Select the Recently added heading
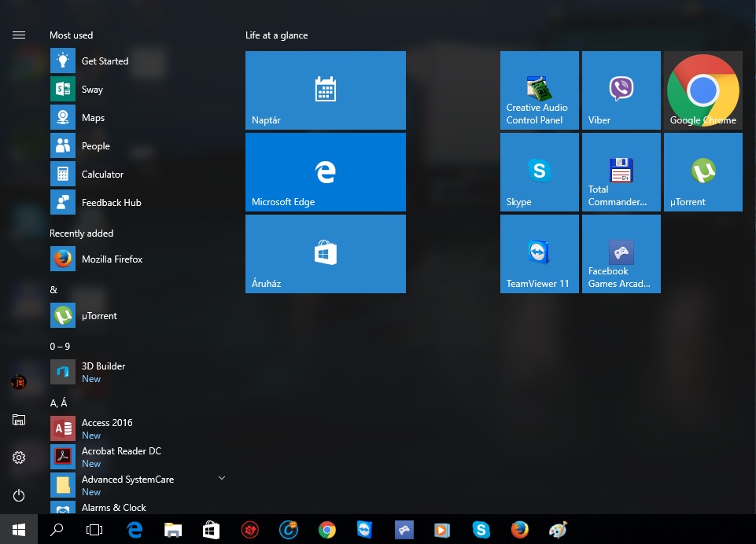This screenshot has height=544, width=756. 82,233
